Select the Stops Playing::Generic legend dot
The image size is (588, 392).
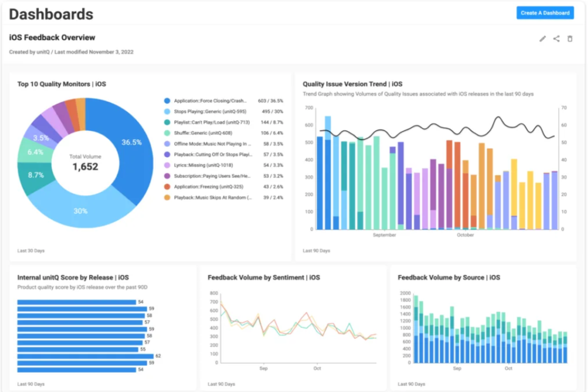[167, 111]
